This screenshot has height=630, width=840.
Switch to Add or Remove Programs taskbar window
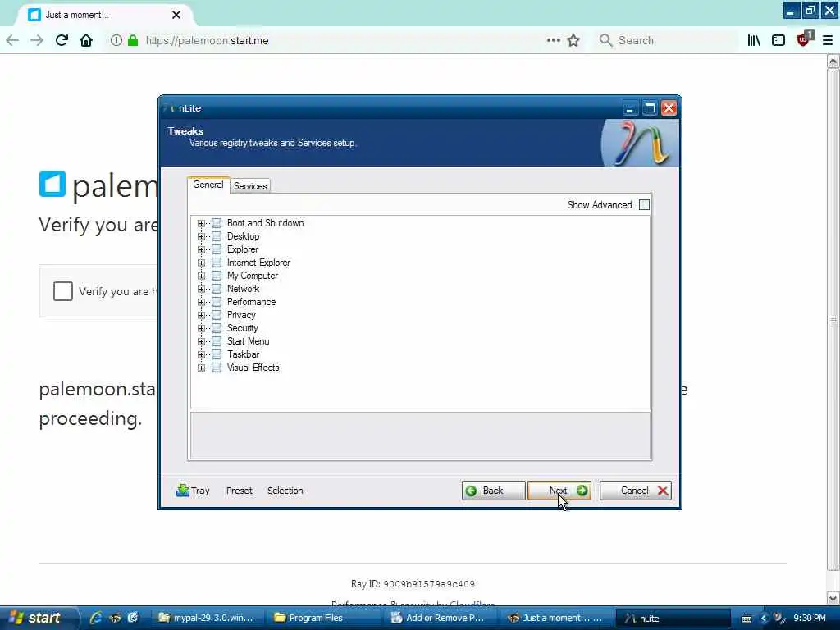438,618
